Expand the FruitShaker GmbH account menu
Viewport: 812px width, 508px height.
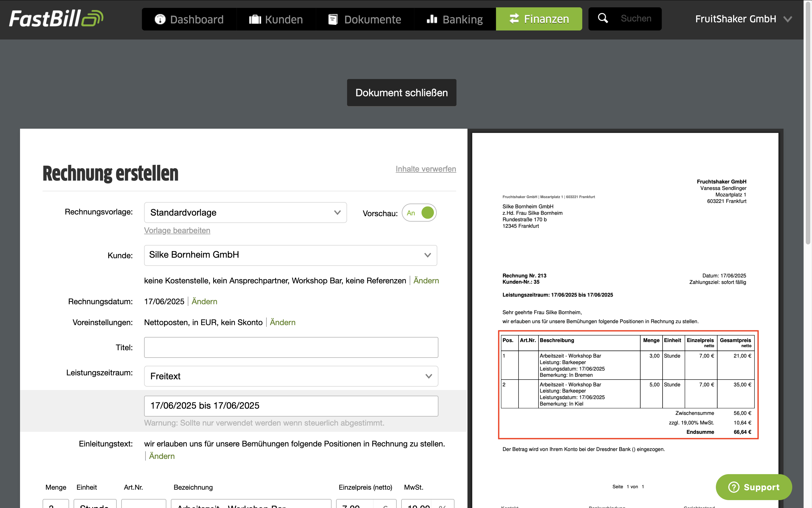[743, 19]
